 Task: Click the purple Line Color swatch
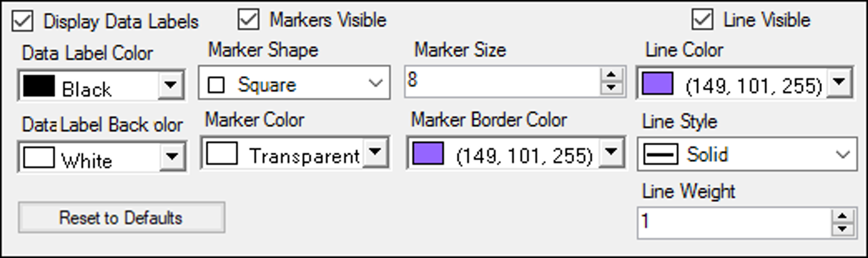click(657, 84)
